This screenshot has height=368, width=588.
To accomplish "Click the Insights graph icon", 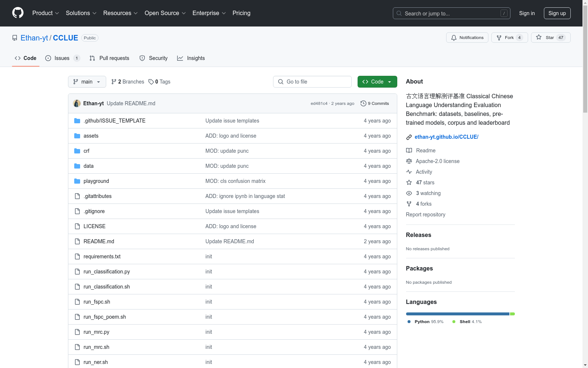I will click(180, 58).
